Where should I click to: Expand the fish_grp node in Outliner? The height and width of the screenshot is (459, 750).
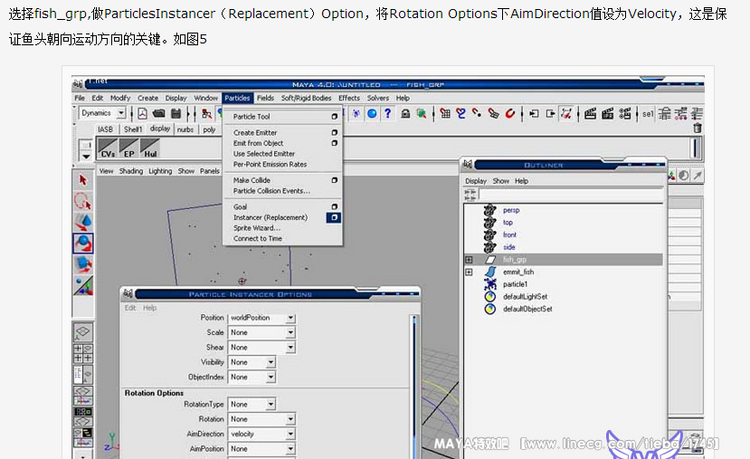(469, 260)
